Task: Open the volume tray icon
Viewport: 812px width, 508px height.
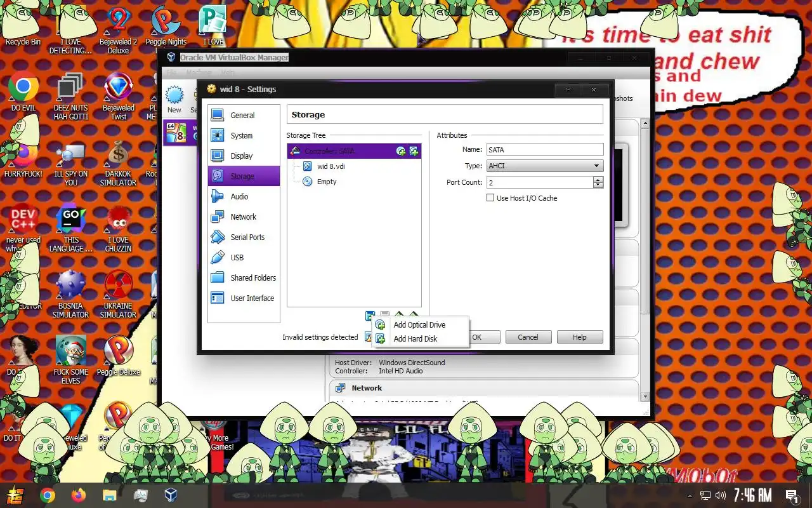Action: click(721, 495)
